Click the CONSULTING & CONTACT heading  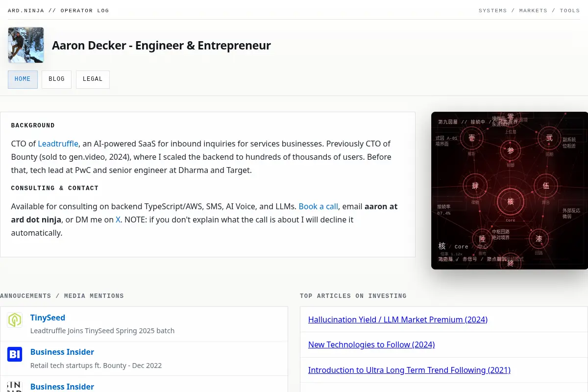55,188
